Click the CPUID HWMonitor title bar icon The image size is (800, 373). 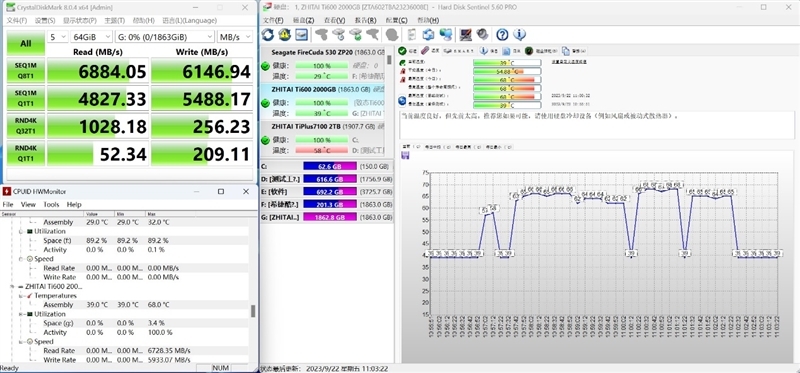coord(7,191)
